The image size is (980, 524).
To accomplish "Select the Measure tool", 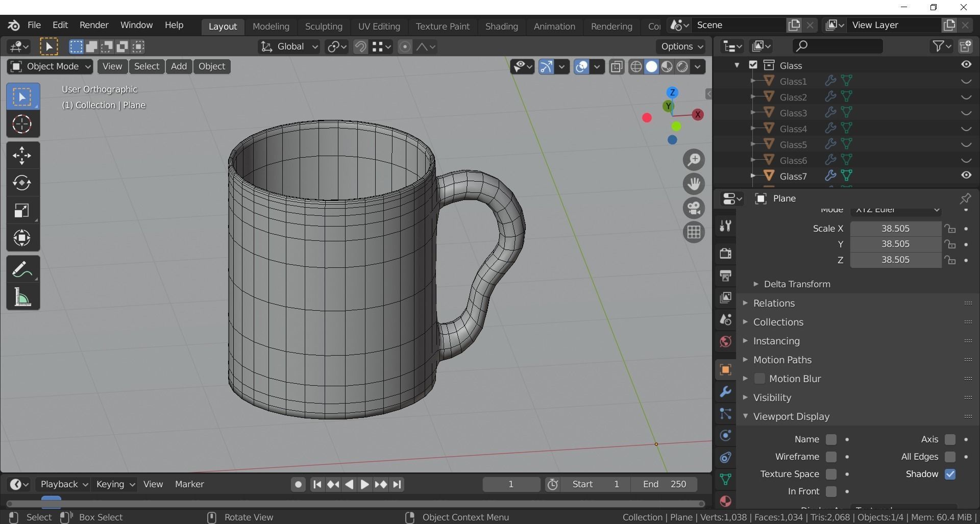I will pos(22,297).
